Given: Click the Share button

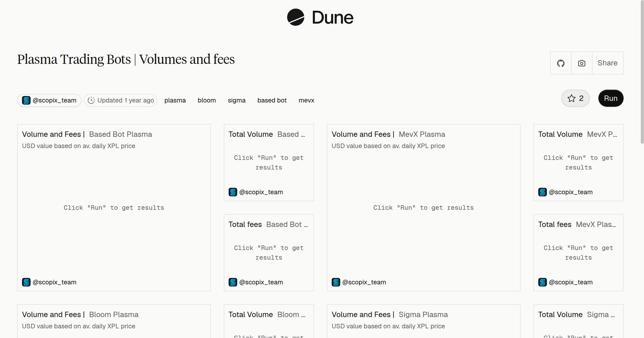Looking at the screenshot, I should 608,63.
